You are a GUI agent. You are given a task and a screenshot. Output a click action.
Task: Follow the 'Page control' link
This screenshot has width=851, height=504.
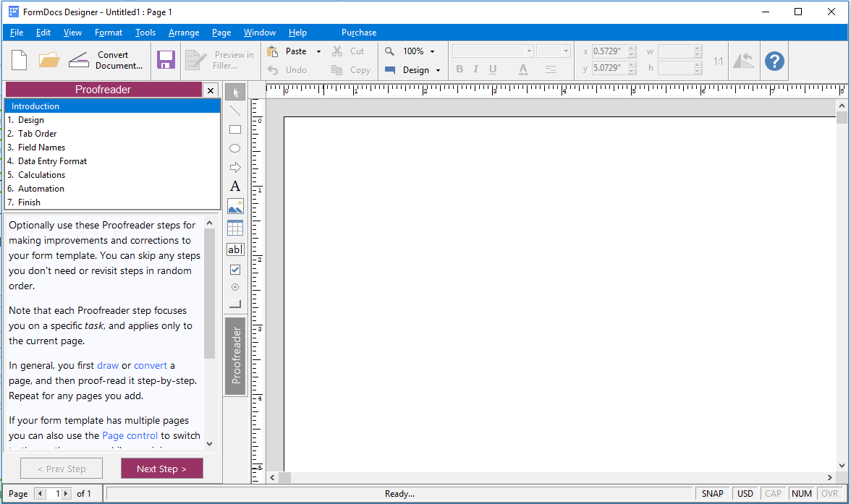[130, 435]
